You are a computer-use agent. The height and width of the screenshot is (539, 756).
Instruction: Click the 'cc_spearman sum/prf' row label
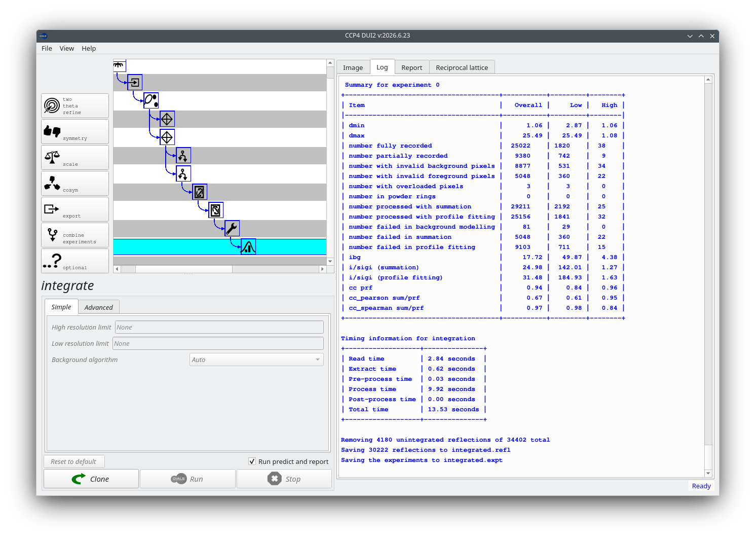pyautogui.click(x=386, y=308)
